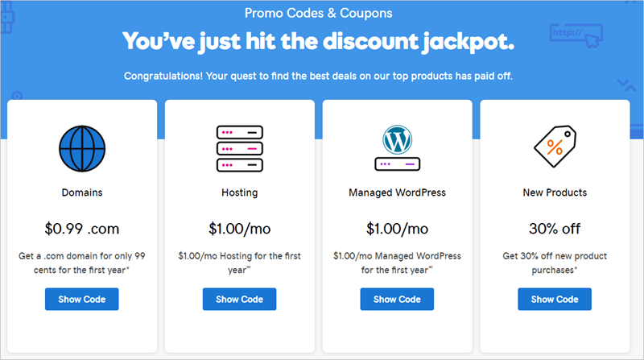Show Code for the Hosting offer

click(239, 299)
